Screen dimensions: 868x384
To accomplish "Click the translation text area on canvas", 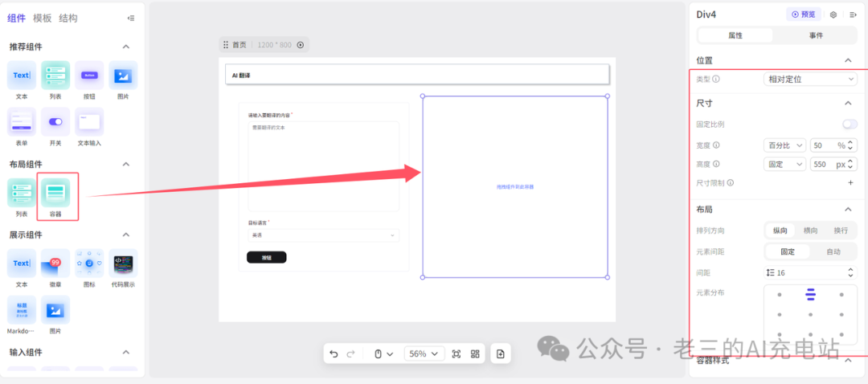I will pos(323,166).
